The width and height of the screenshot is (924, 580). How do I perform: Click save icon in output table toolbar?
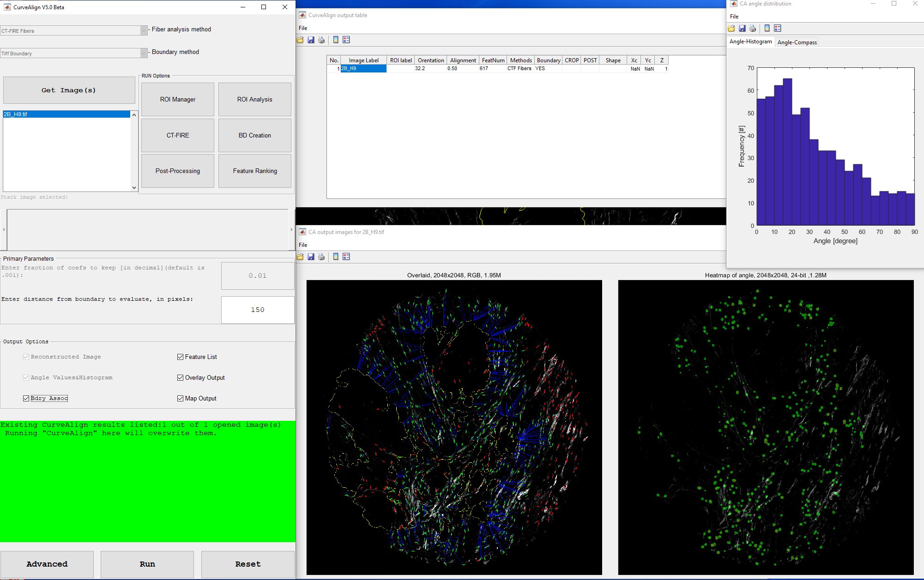311,40
